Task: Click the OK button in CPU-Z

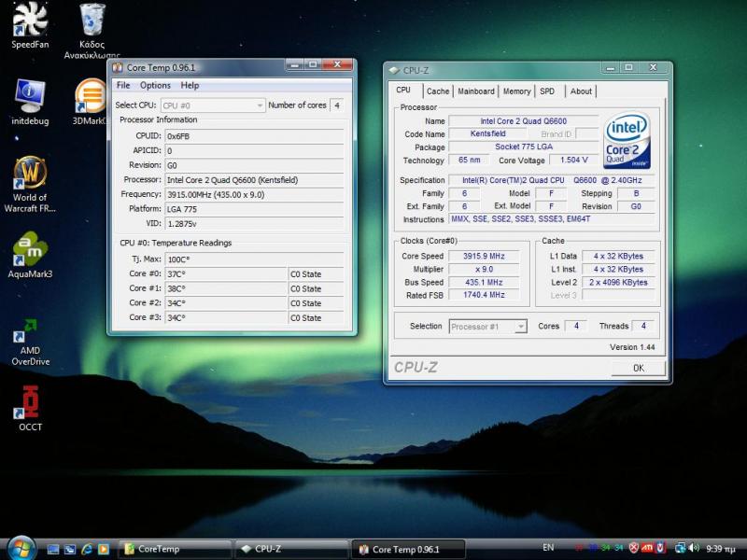Action: coord(638,368)
